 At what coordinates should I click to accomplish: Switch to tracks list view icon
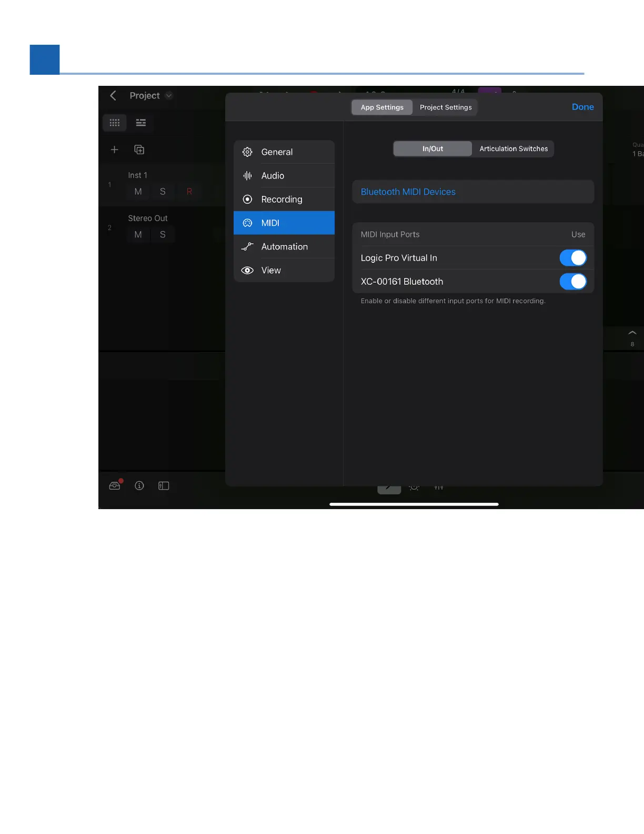[141, 123]
